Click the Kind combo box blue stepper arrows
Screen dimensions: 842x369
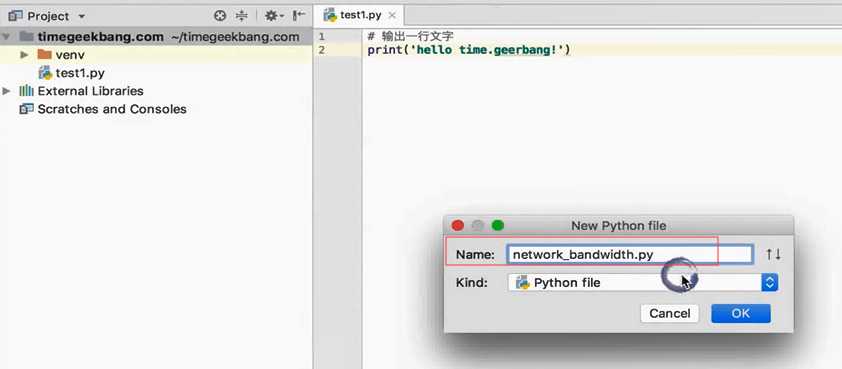pos(770,283)
